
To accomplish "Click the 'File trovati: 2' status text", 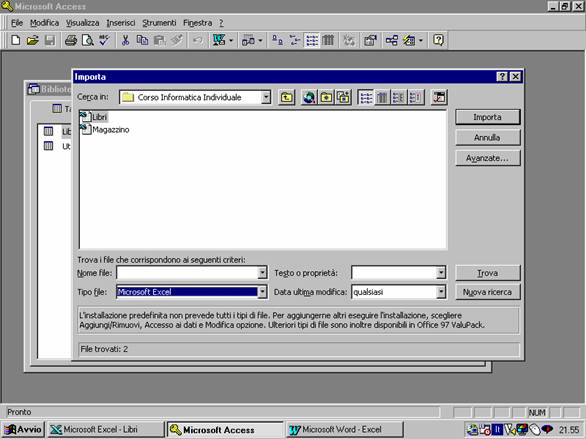I will 104,349.
